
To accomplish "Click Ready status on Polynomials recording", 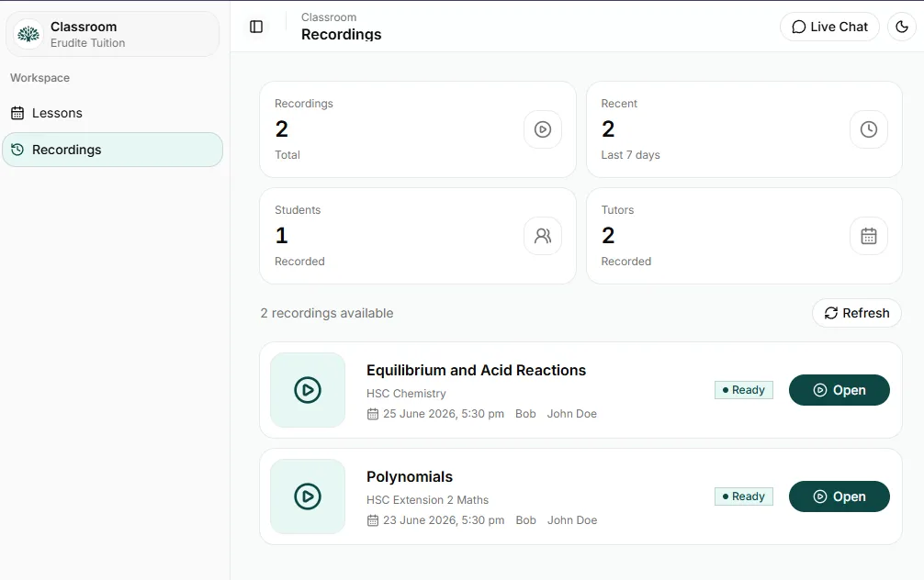I will pyautogui.click(x=744, y=496).
